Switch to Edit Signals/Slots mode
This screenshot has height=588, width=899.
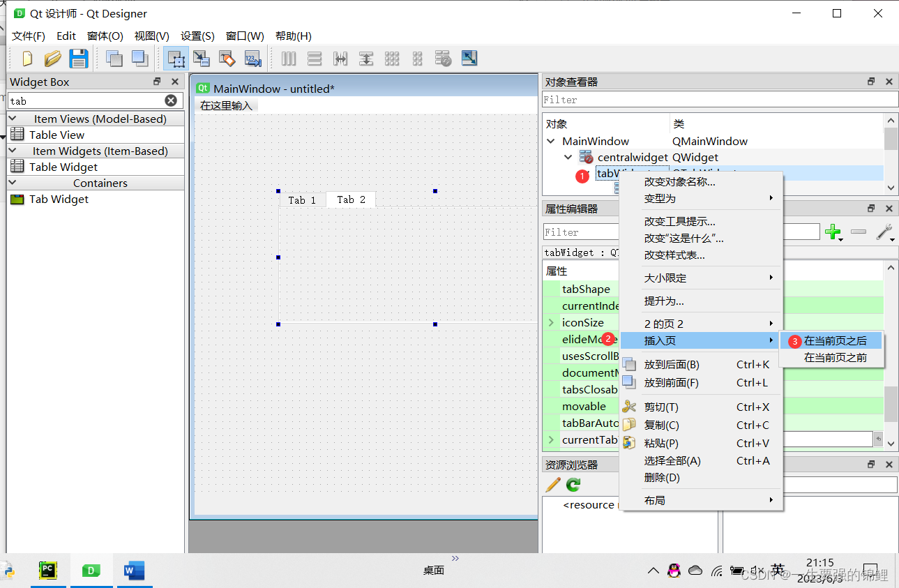point(202,59)
